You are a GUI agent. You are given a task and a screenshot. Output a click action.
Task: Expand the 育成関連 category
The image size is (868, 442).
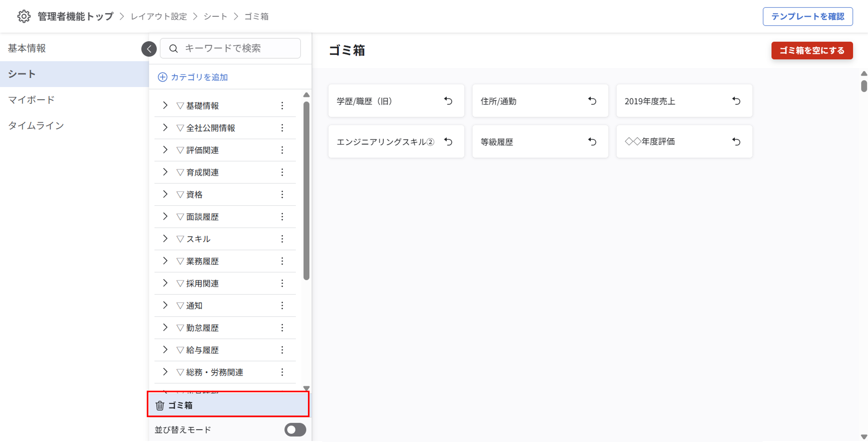pos(165,172)
